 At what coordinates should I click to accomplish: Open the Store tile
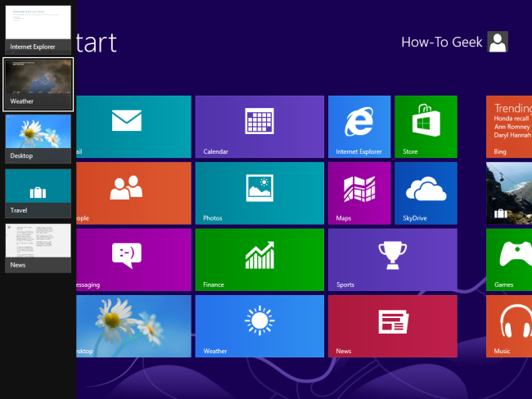coord(426,127)
